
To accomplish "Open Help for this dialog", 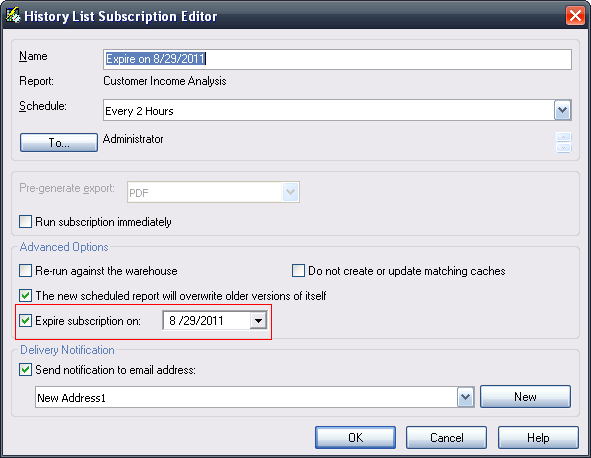I will pyautogui.click(x=538, y=438).
